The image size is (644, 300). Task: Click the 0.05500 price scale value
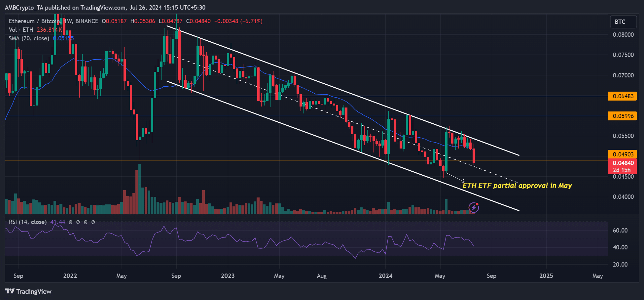[x=623, y=136]
